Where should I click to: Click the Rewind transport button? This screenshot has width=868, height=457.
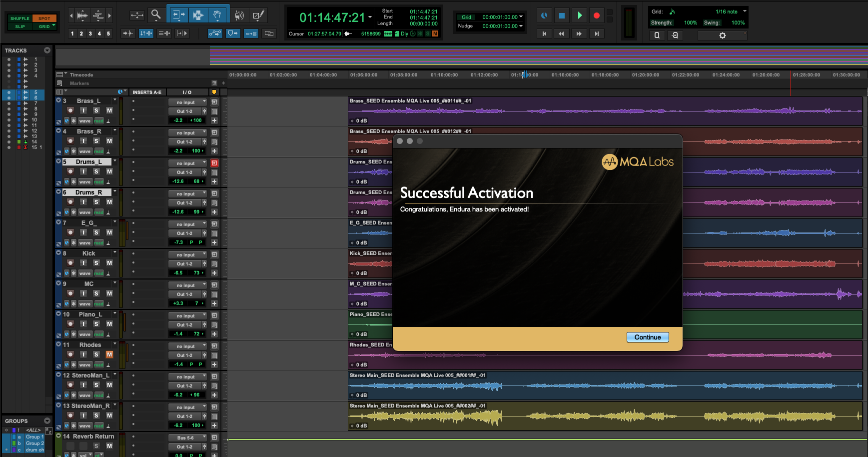click(562, 33)
